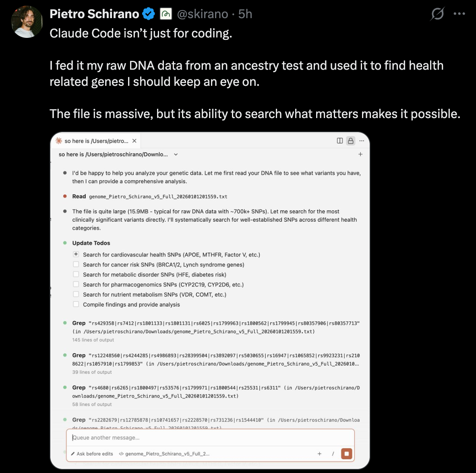Click the slash command icon in input bar
Image resolution: width=476 pixels, height=473 pixels.
tap(333, 454)
